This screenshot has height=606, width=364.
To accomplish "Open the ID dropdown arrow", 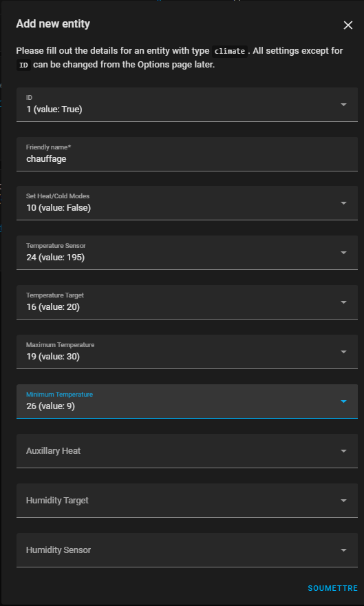I will coord(343,105).
